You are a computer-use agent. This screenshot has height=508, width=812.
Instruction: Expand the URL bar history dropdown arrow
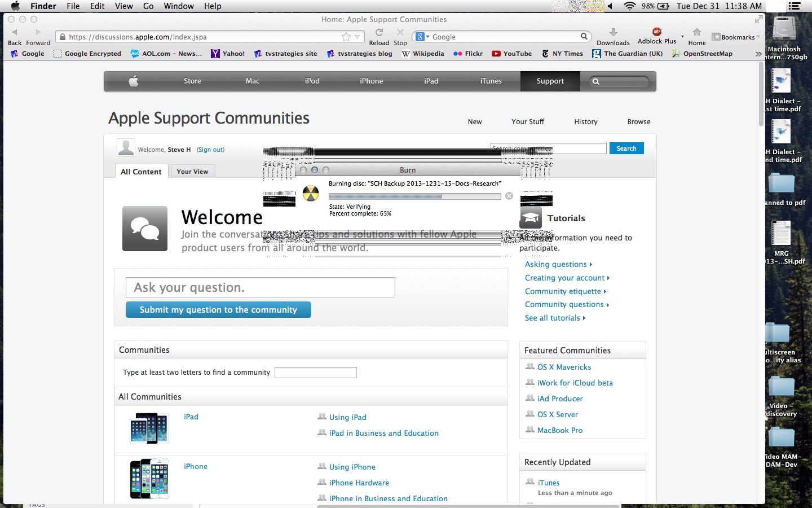(357, 37)
